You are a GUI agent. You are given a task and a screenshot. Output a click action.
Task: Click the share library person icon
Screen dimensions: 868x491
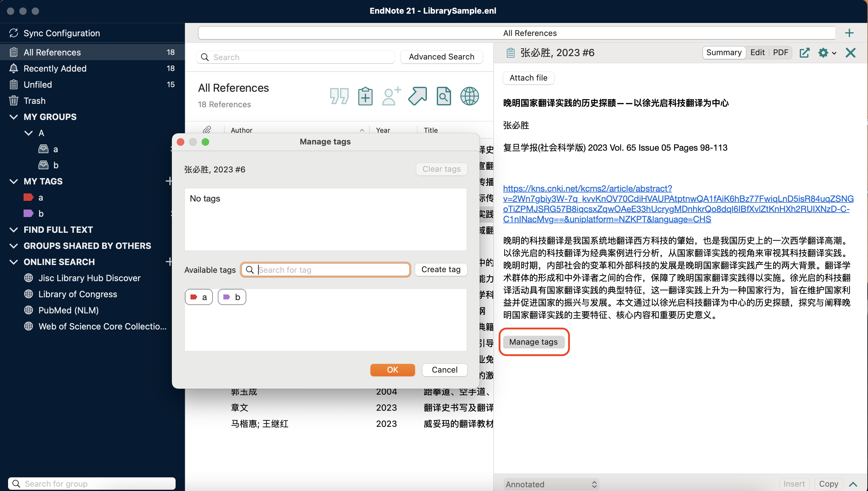pyautogui.click(x=391, y=96)
